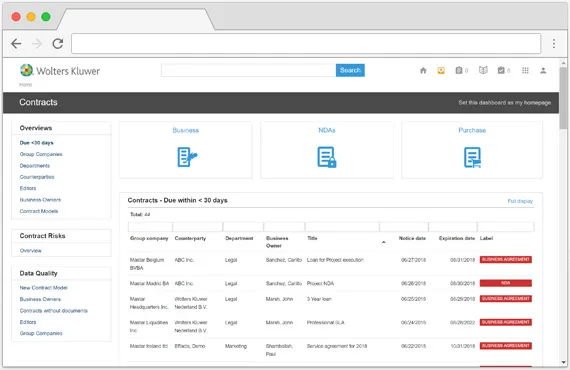Screen dimensions: 570x370
Task: Sort by Notice date column header
Action: 412,238
